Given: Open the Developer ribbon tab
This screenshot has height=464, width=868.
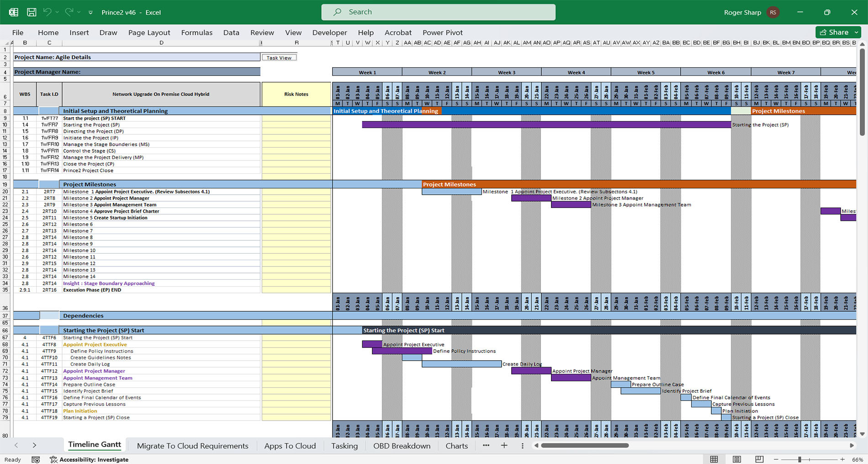Looking at the screenshot, I should click(x=330, y=32).
